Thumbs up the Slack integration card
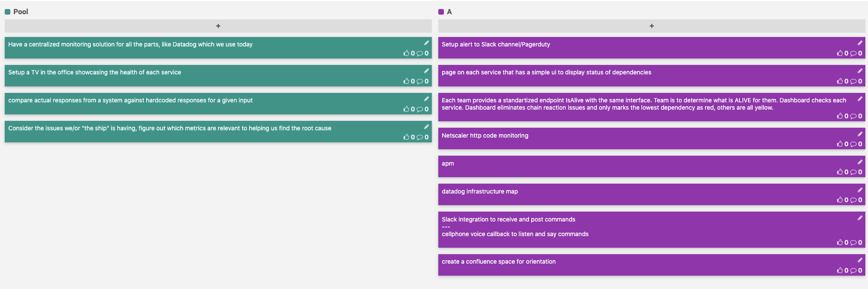The image size is (868, 289). 840,243
